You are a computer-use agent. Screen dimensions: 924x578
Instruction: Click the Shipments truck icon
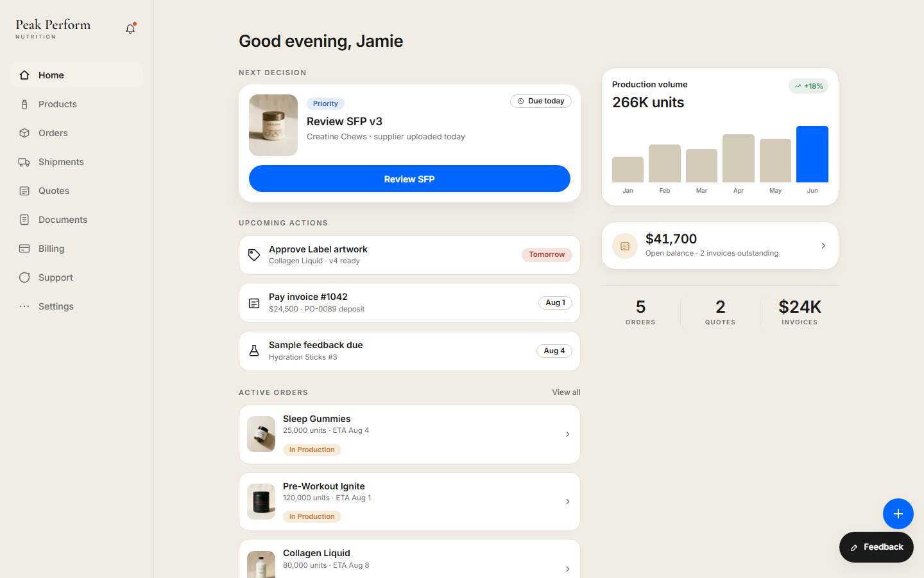point(24,162)
